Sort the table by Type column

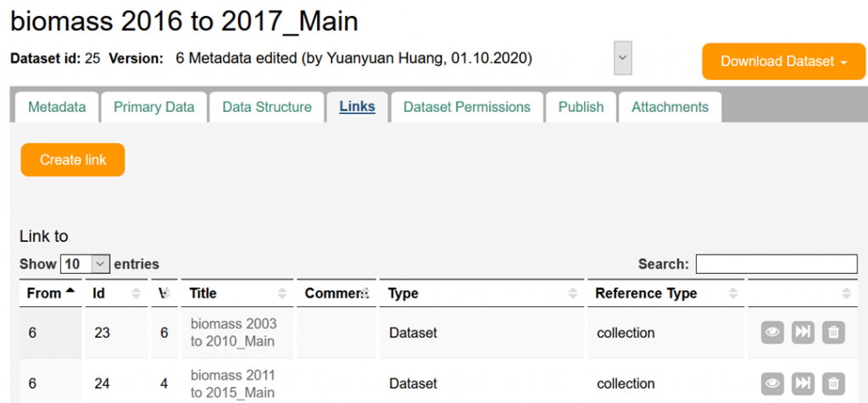coord(481,294)
